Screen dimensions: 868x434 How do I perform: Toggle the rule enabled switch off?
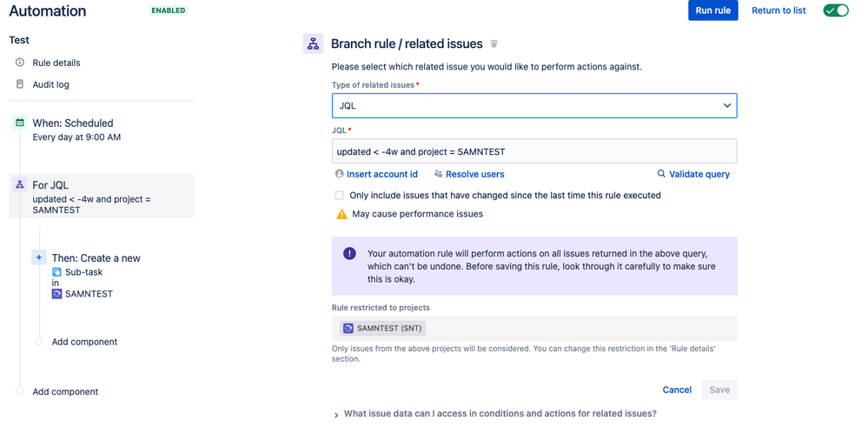click(836, 10)
